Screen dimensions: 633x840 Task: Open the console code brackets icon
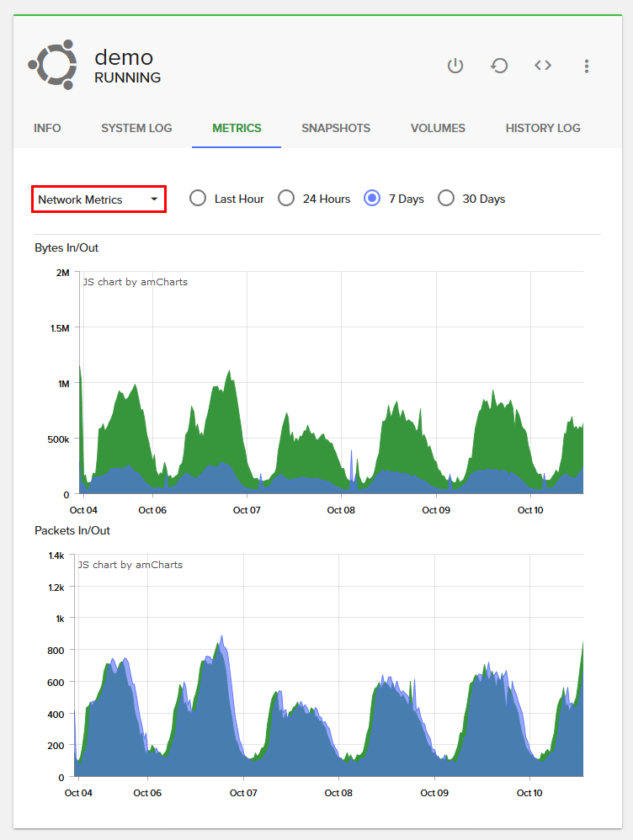(x=543, y=66)
